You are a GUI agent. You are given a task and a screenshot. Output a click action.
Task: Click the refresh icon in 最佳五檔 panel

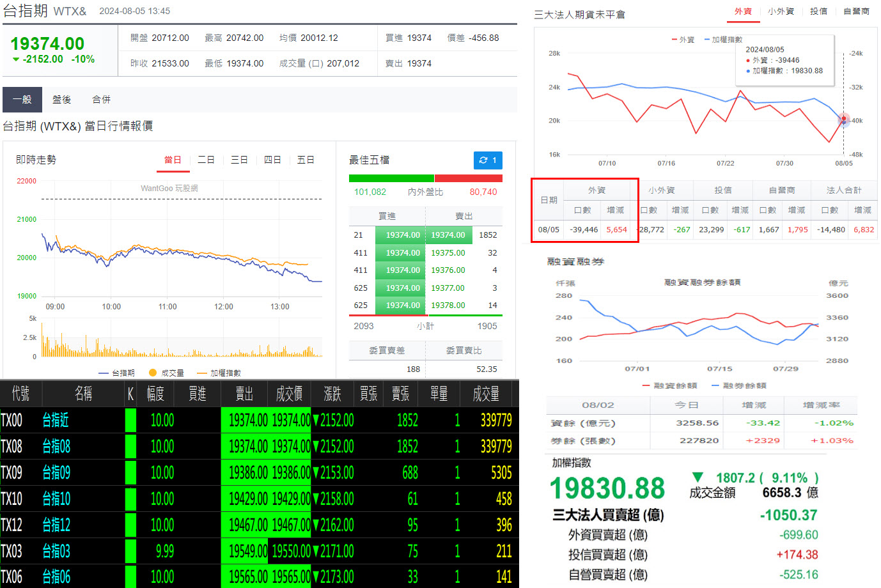point(488,161)
